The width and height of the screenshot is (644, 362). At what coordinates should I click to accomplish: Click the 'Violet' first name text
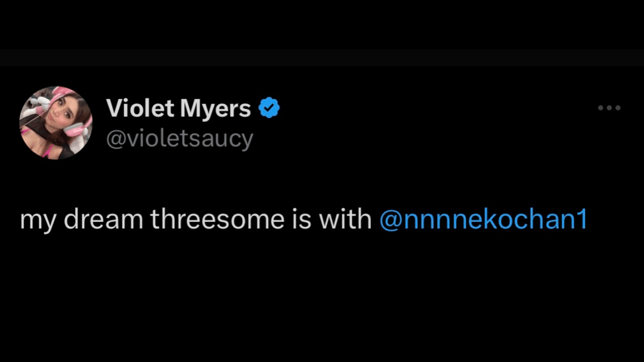tap(140, 109)
